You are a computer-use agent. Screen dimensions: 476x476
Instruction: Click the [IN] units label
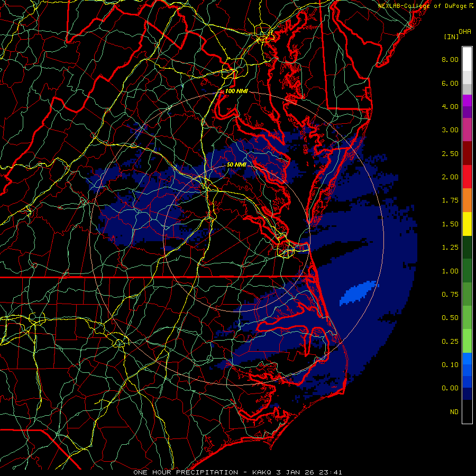[x=451, y=36]
